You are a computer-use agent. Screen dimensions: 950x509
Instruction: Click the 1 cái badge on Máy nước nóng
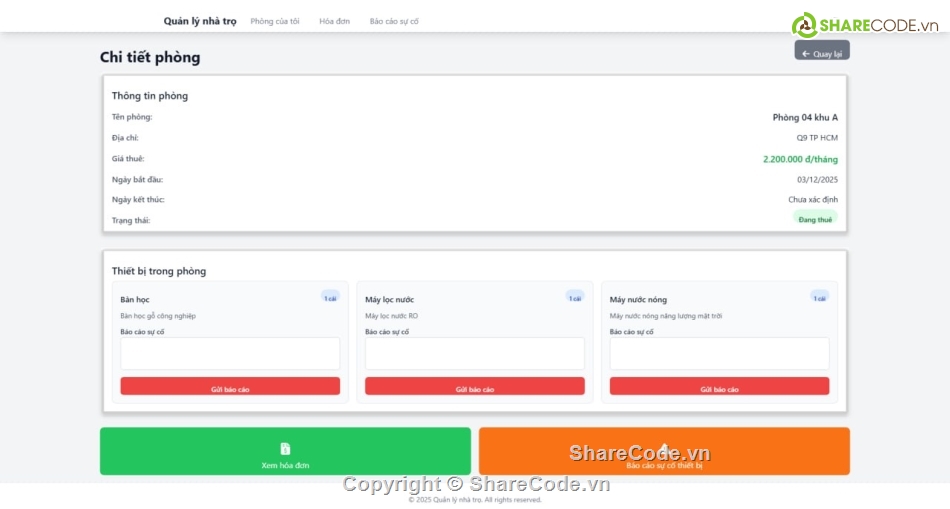(x=820, y=298)
